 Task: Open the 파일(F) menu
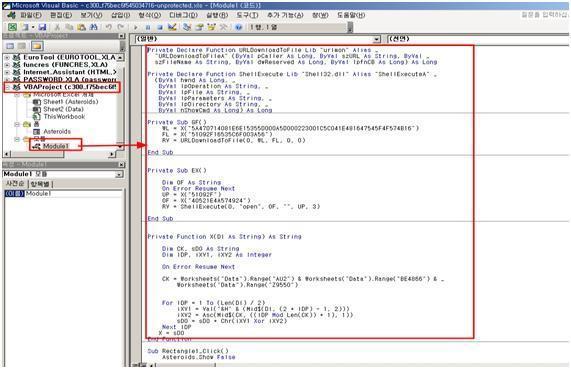(31, 15)
